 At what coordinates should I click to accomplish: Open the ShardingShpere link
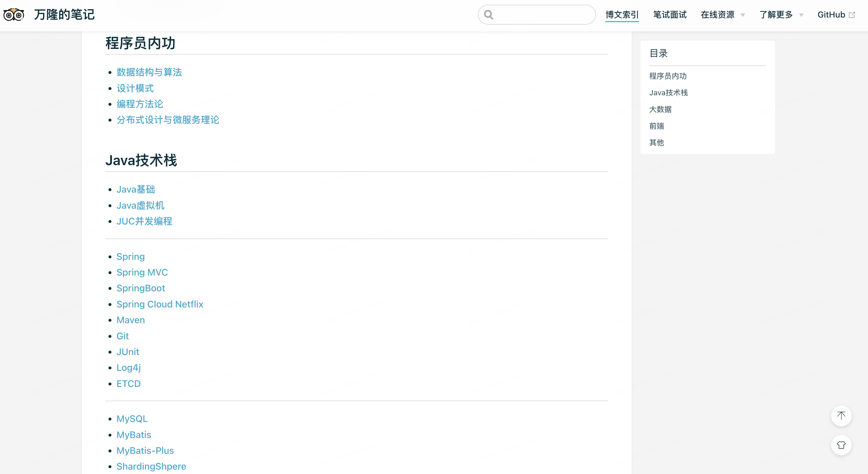[x=151, y=466]
